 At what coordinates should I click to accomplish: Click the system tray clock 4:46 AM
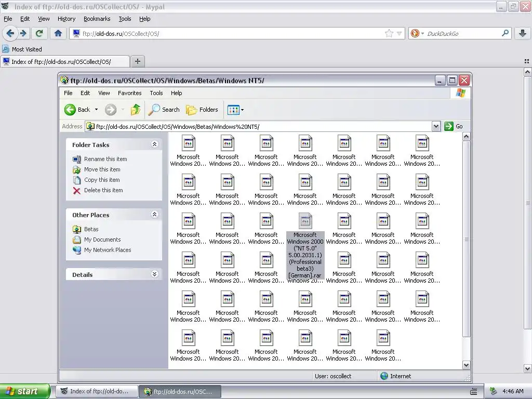coord(513,391)
